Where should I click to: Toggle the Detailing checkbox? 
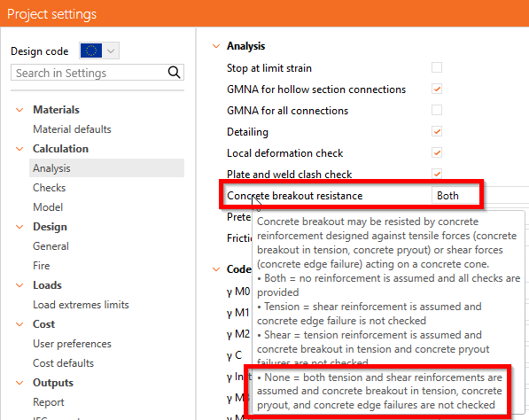(x=437, y=131)
